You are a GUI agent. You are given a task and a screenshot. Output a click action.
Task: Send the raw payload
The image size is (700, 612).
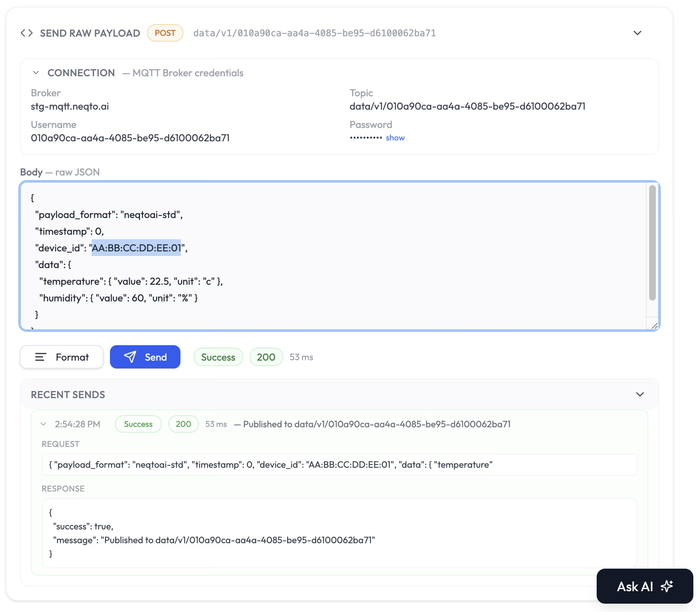[x=145, y=357]
